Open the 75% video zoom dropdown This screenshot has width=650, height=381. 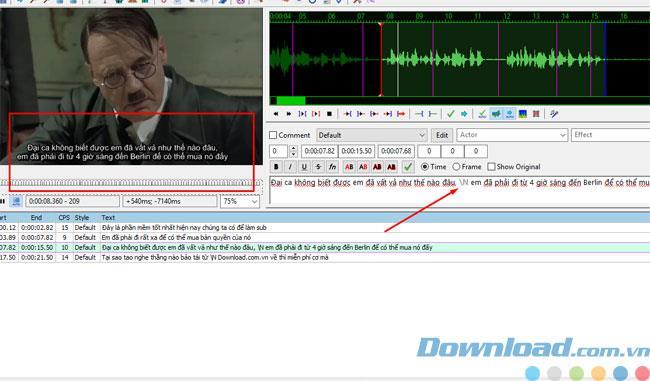[240, 201]
